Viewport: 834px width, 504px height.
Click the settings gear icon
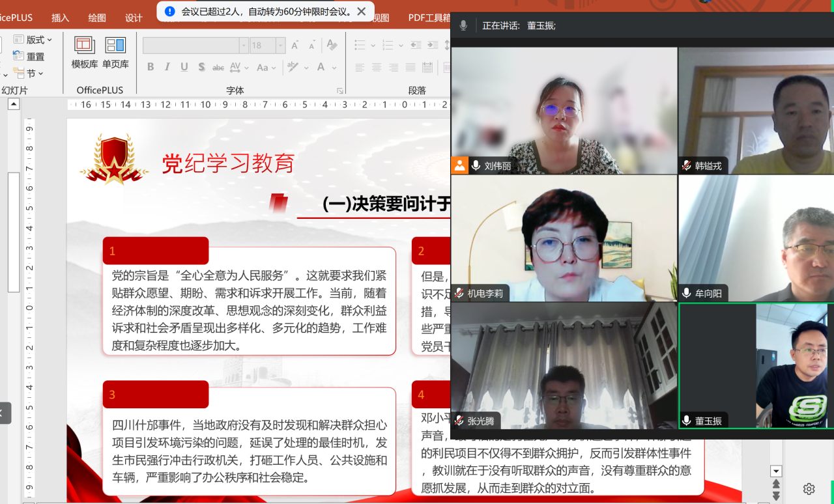(809, 488)
